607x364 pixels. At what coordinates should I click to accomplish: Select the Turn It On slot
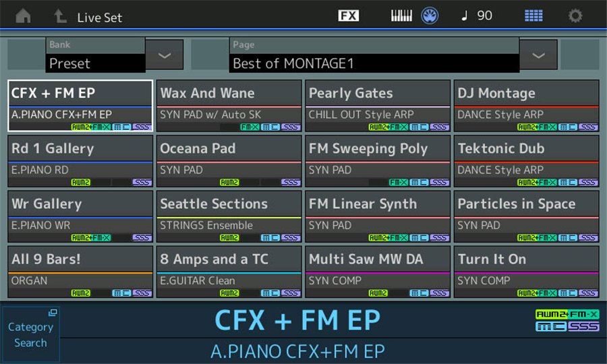[x=526, y=271]
